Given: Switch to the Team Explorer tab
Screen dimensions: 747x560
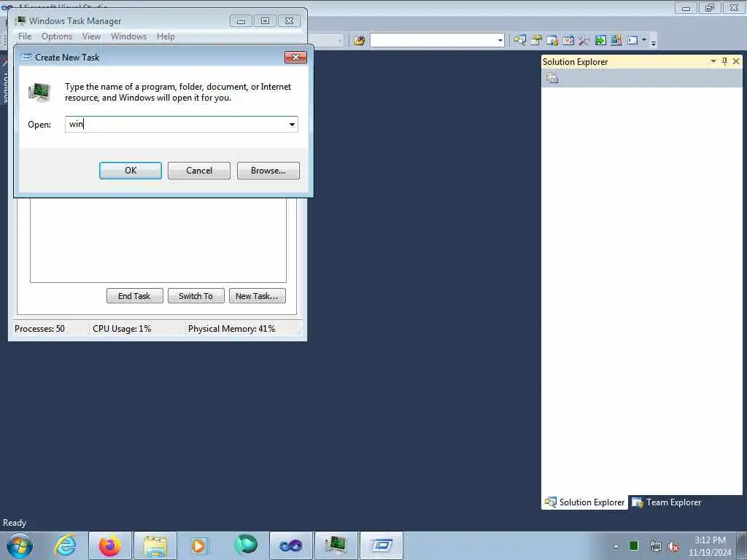Looking at the screenshot, I should [x=667, y=502].
